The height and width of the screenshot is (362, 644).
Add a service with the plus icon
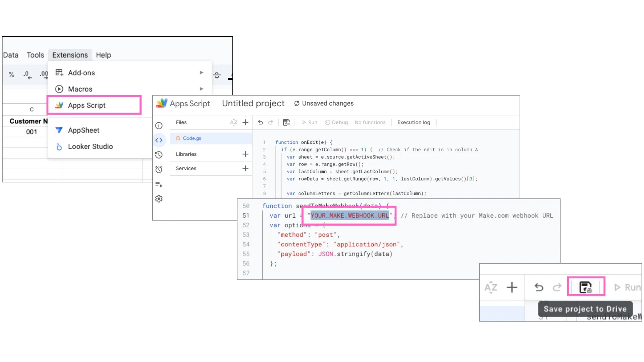[x=246, y=168]
